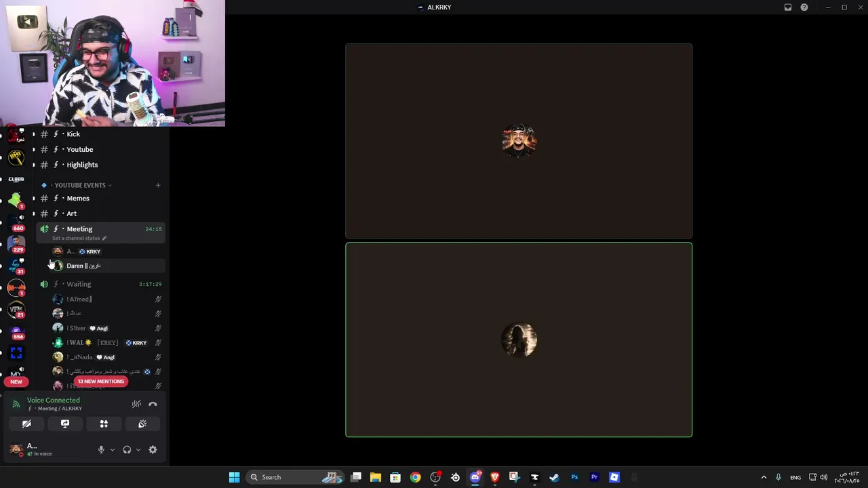Join the Waiting voice channel

(100, 284)
